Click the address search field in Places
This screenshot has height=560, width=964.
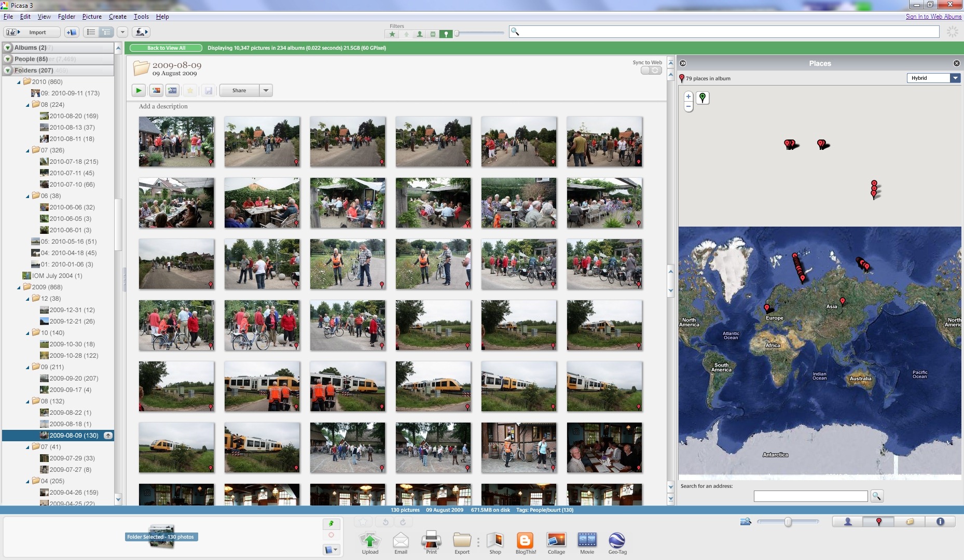[x=810, y=497]
